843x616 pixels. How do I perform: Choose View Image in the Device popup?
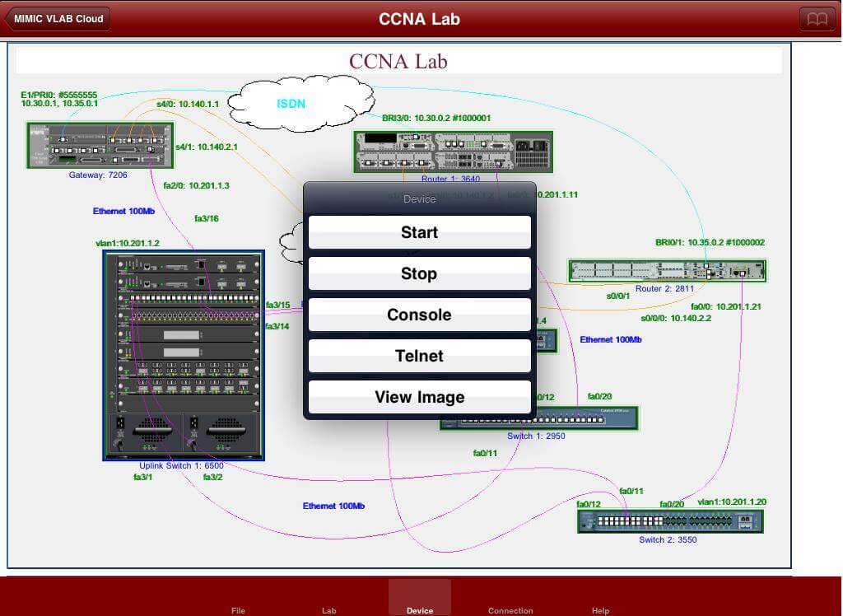(419, 397)
